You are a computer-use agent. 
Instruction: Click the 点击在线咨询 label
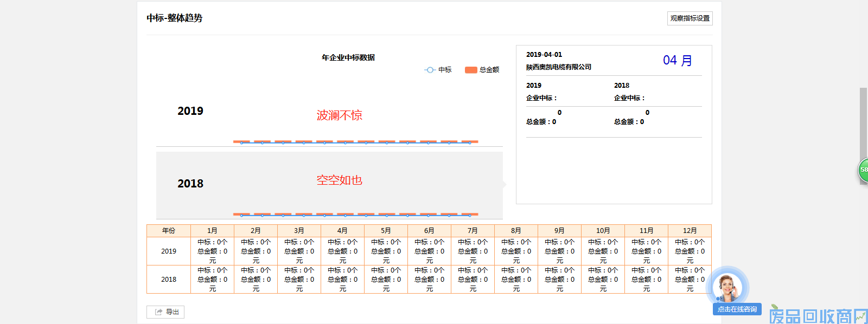click(737, 309)
